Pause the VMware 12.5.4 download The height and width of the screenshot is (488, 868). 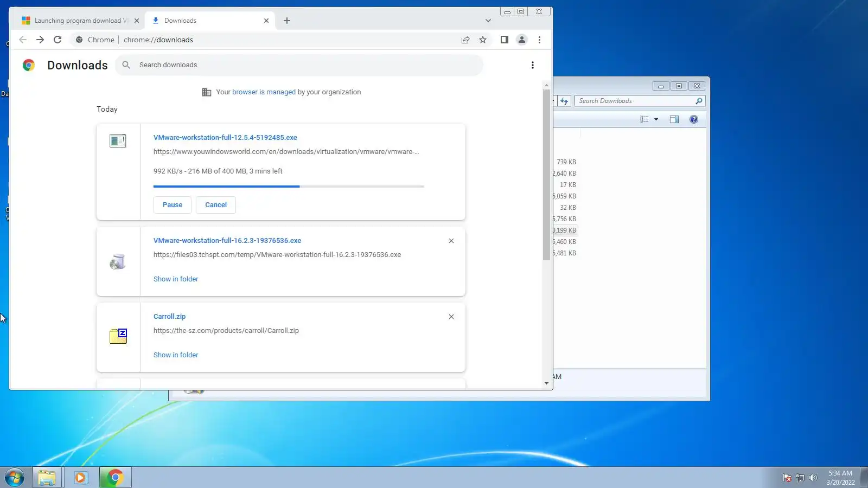(x=173, y=205)
